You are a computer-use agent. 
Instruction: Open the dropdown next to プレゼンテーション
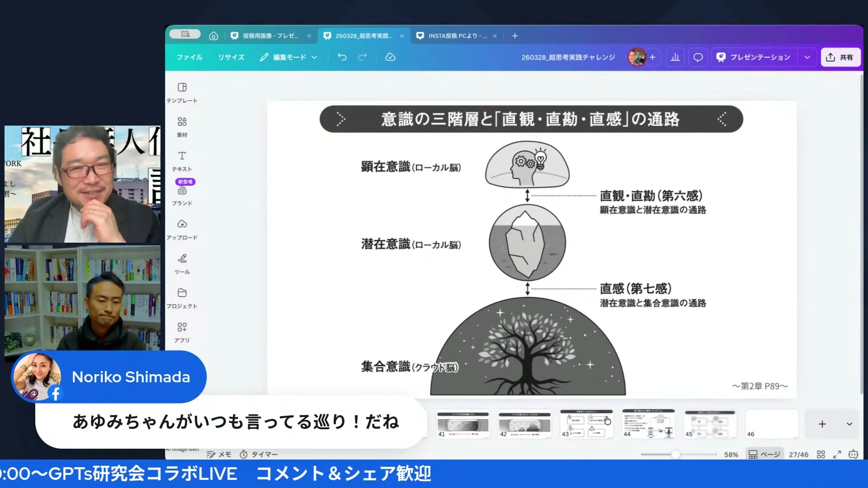pyautogui.click(x=807, y=57)
